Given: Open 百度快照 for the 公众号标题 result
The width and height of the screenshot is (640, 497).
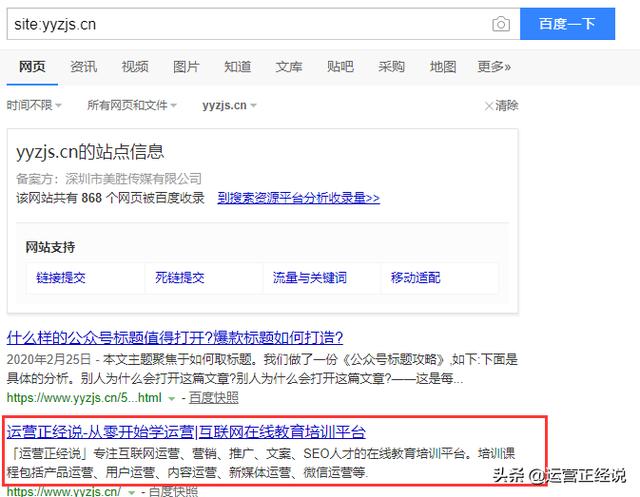Looking at the screenshot, I should [213, 397].
